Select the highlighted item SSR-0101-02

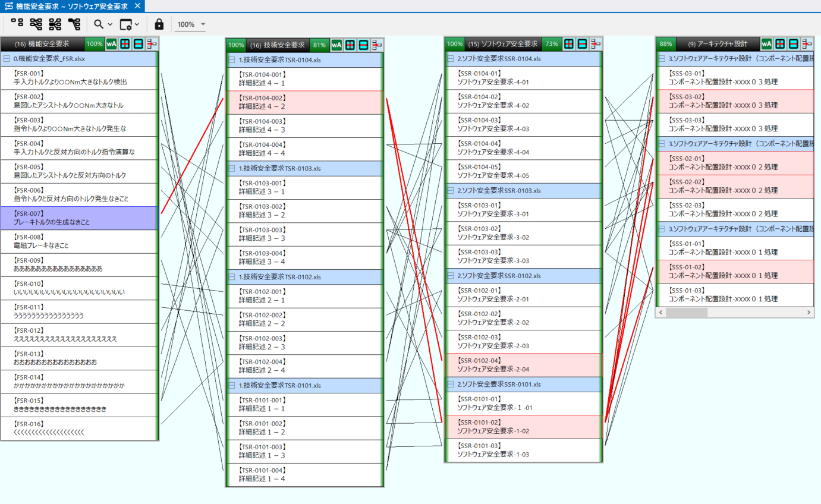(523, 427)
